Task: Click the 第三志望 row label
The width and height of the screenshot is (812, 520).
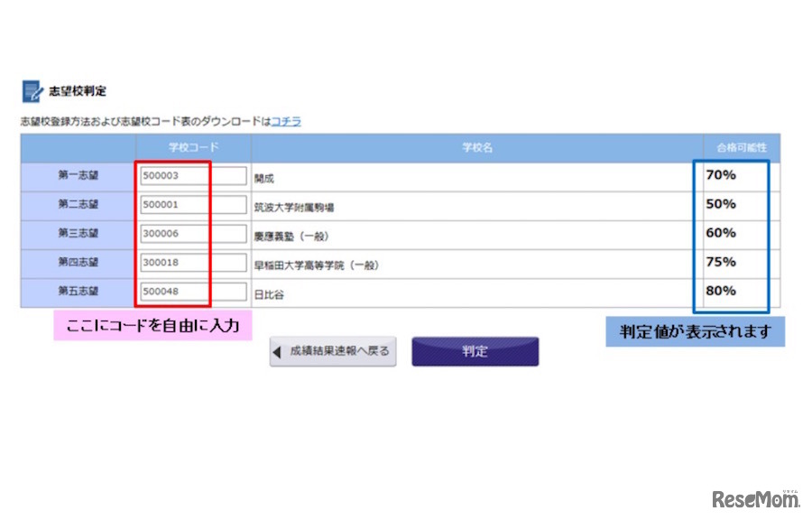Action: tap(78, 234)
